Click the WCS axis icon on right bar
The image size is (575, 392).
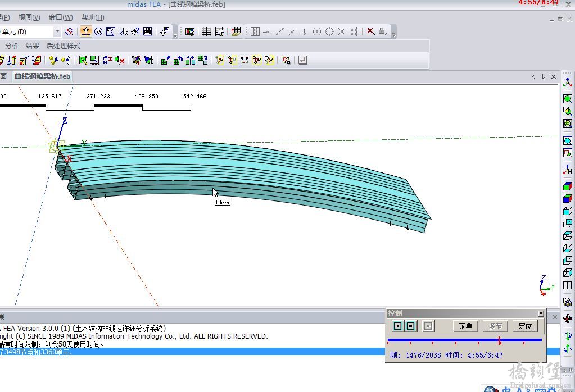pos(567,170)
